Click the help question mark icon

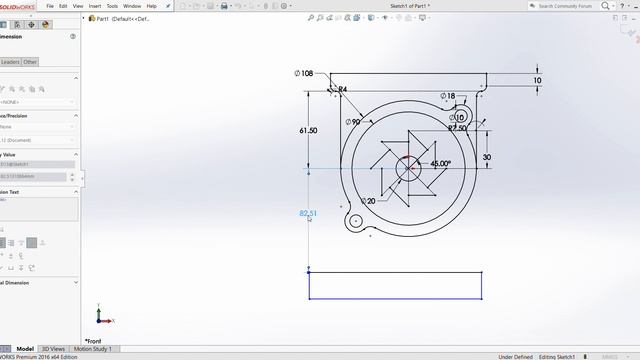[622, 6]
